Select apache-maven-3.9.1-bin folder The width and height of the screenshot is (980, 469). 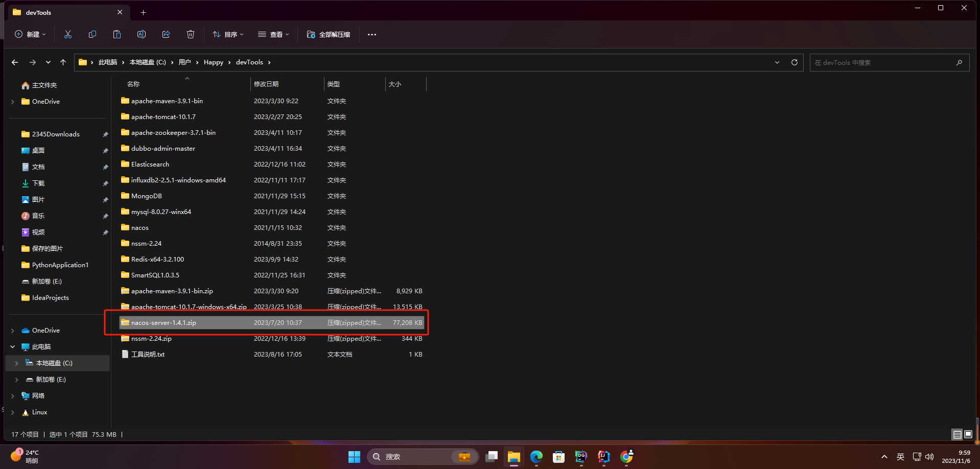point(167,101)
